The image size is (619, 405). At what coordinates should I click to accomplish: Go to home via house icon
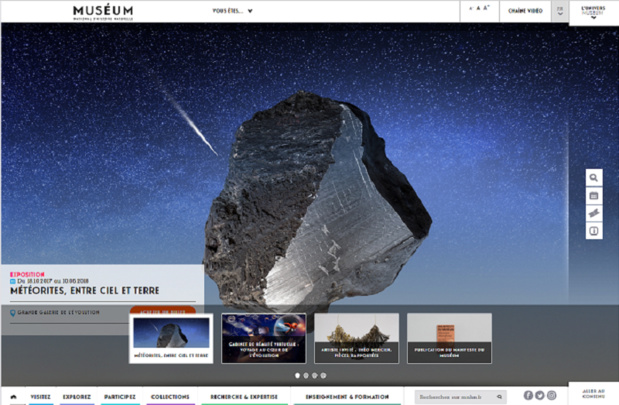(x=13, y=397)
